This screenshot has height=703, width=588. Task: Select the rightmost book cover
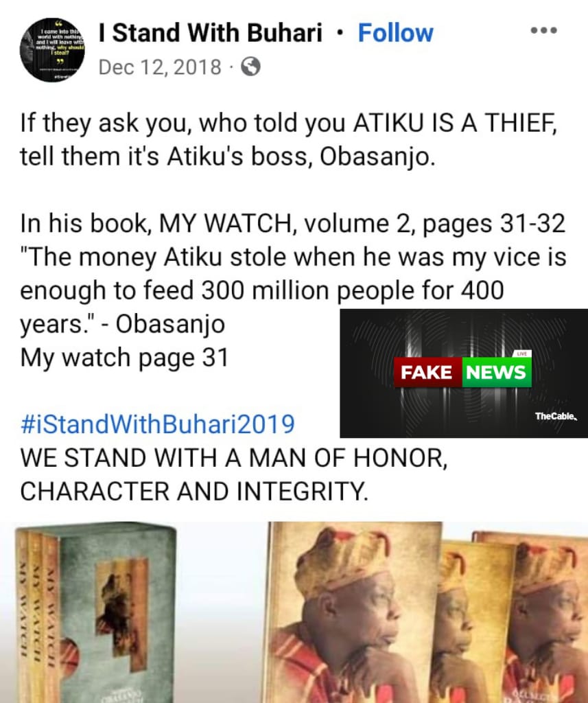click(x=551, y=617)
